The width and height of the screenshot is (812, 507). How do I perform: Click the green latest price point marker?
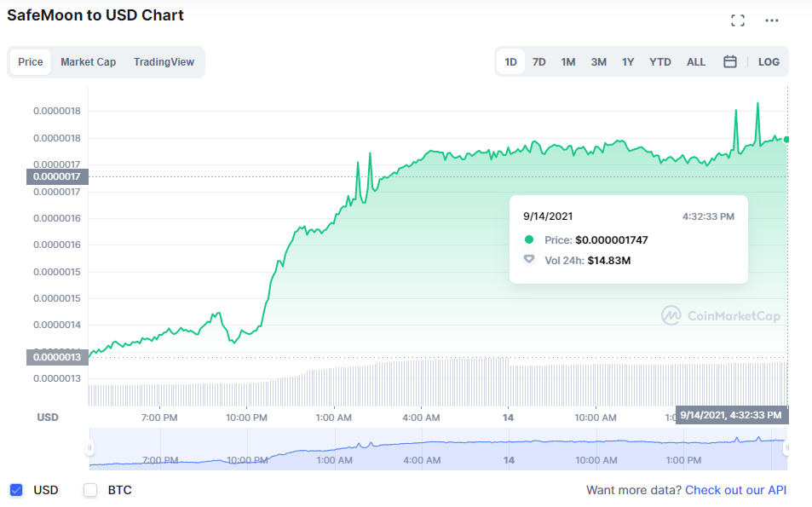[786, 139]
